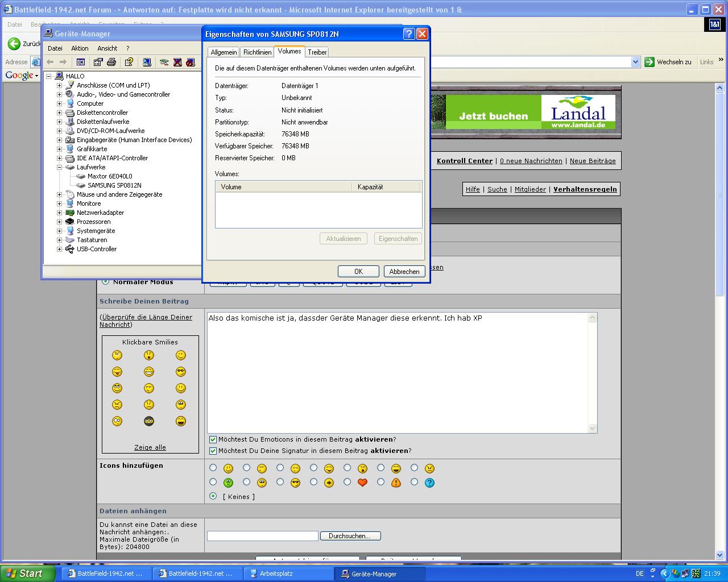Click Back arrow in Geräte-Manager toolbar
Image resolution: width=728 pixels, height=582 pixels.
(50, 62)
